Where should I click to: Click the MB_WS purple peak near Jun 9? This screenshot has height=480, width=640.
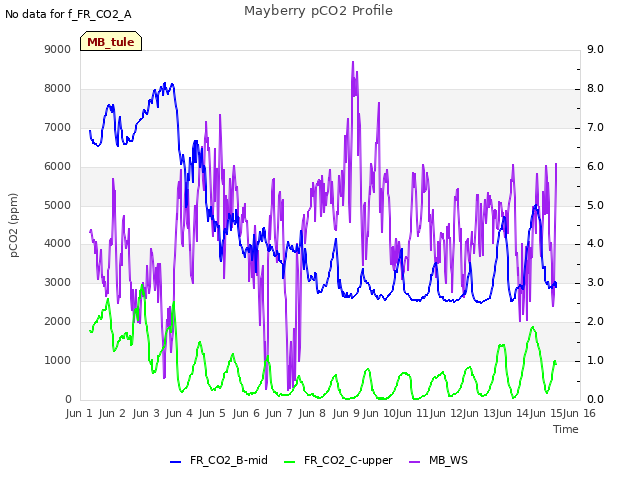(x=353, y=62)
